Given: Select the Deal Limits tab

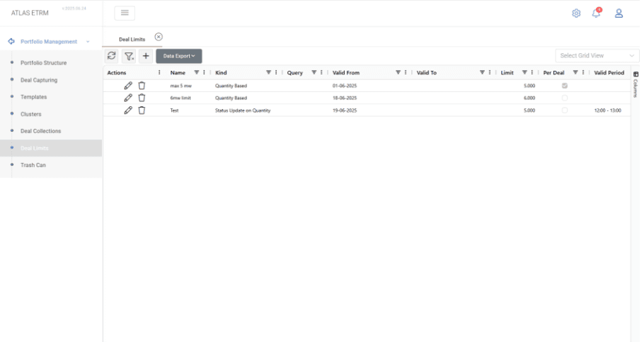Looking at the screenshot, I should click(132, 40).
